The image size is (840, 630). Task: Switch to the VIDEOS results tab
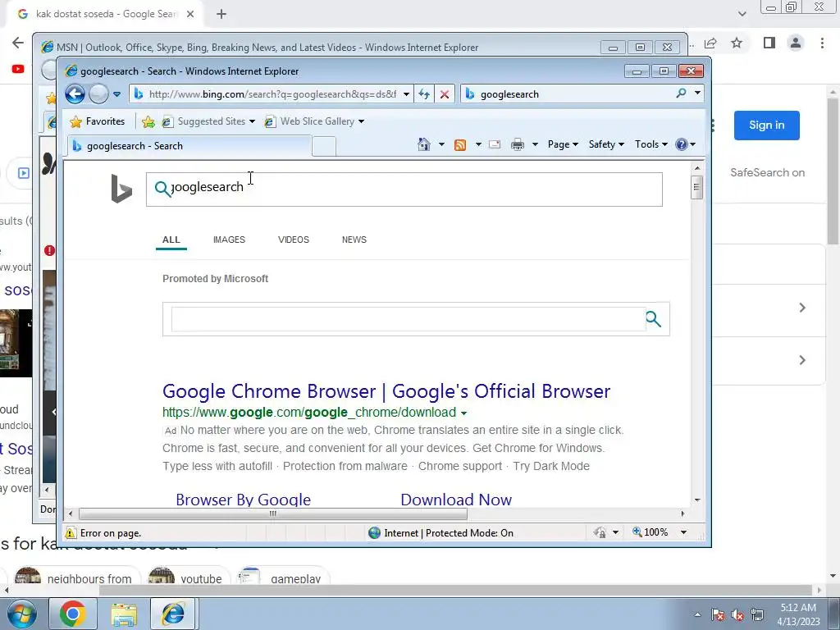(294, 240)
